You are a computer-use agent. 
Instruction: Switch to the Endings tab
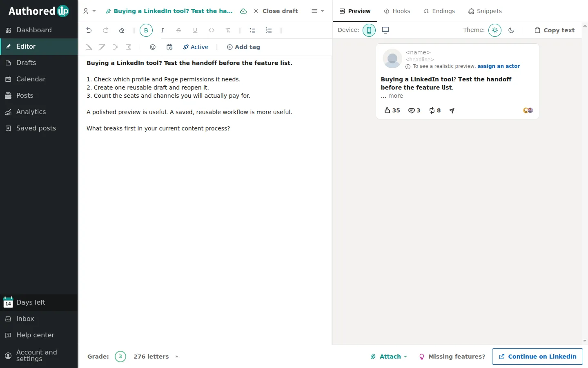click(439, 11)
